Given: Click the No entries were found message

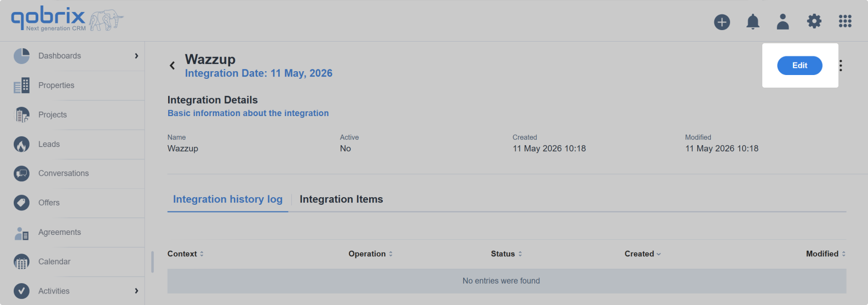Looking at the screenshot, I should click(501, 281).
